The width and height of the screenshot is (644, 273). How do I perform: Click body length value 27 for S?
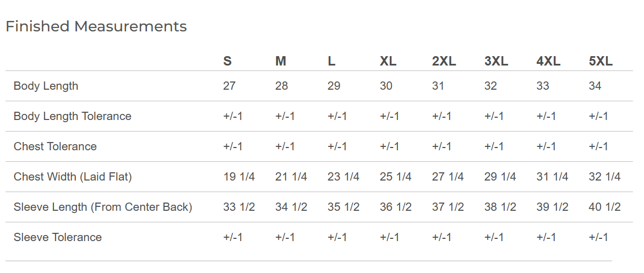[229, 86]
